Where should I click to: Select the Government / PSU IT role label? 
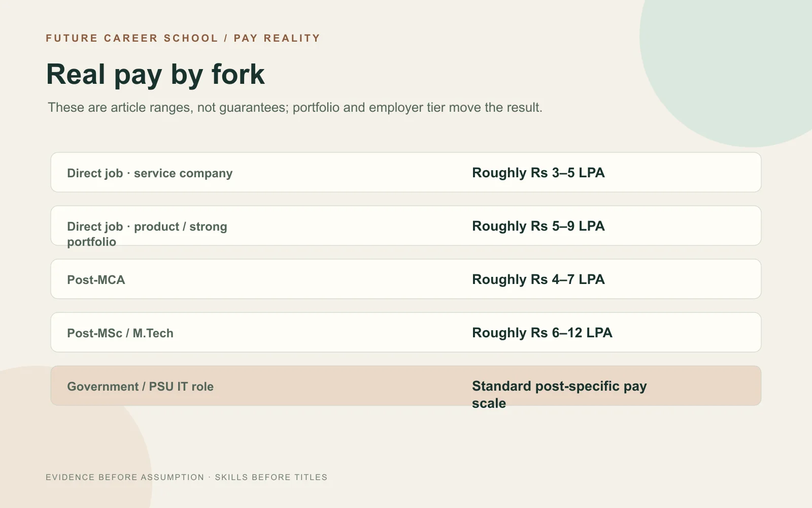(140, 387)
